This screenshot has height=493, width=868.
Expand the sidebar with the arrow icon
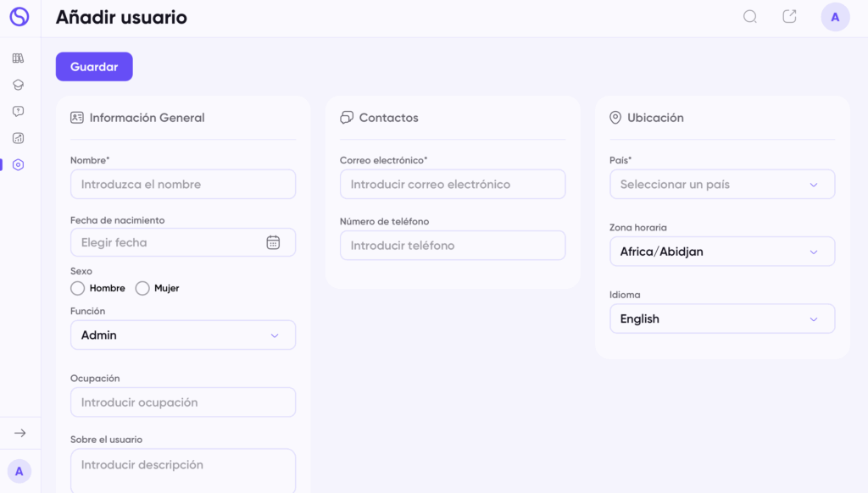20,433
